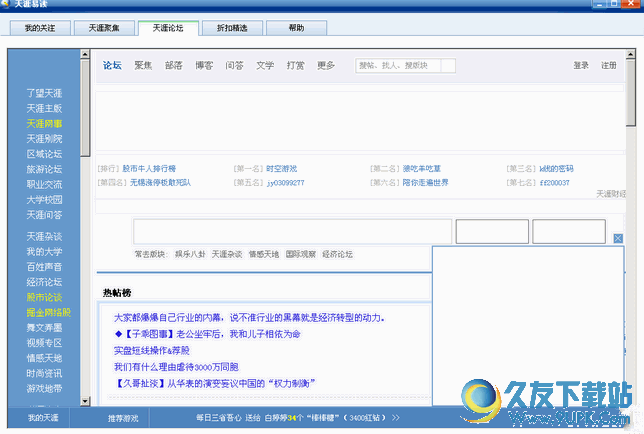The height and width of the screenshot is (434, 644).
Task: Select 文学 in the navigation bar
Action: click(265, 65)
